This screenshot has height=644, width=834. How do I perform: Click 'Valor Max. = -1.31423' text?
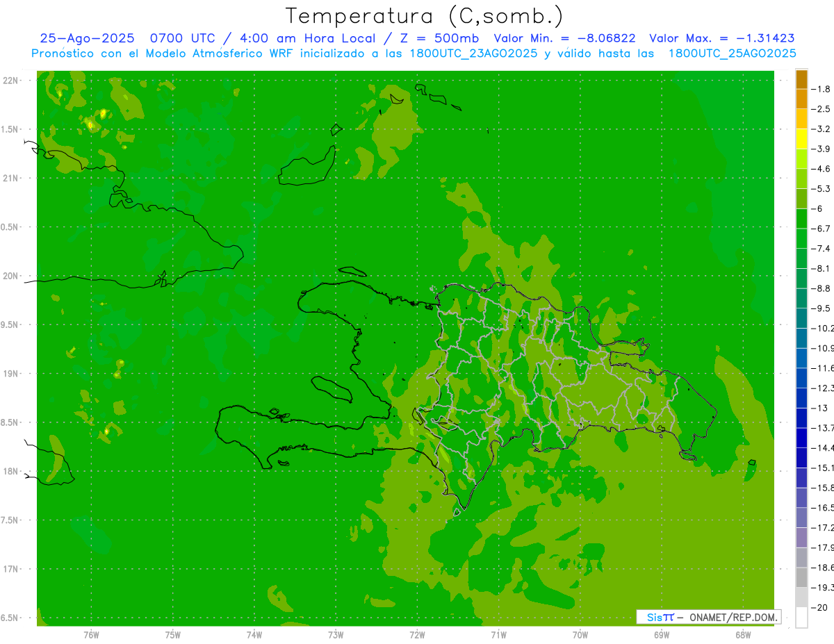pyautogui.click(x=722, y=39)
